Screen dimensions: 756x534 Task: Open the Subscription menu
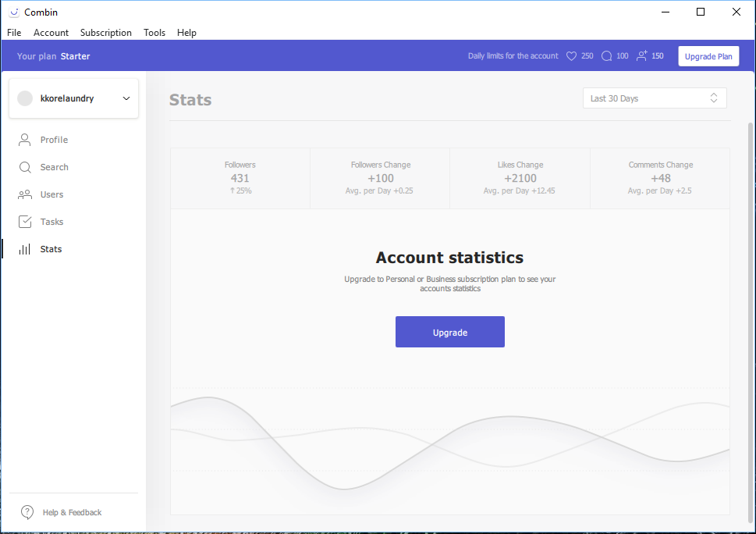pyautogui.click(x=106, y=33)
